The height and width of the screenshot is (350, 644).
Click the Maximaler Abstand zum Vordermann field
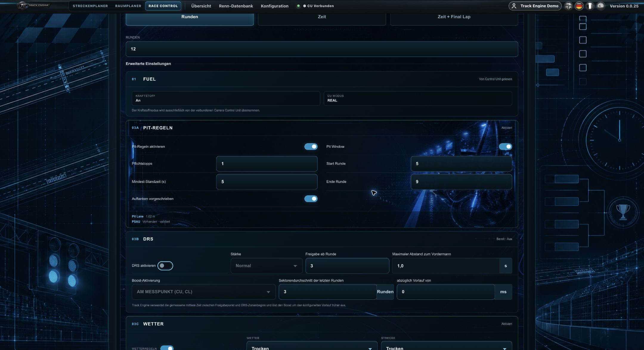pyautogui.click(x=446, y=266)
